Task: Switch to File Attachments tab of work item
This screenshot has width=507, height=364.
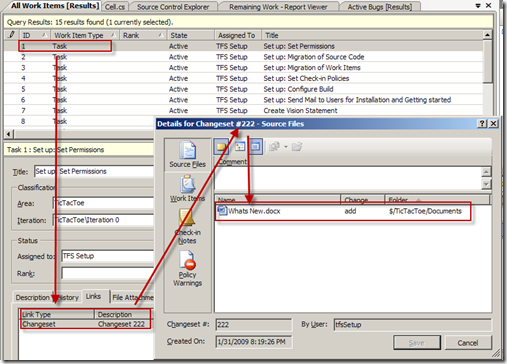Action: tap(133, 297)
